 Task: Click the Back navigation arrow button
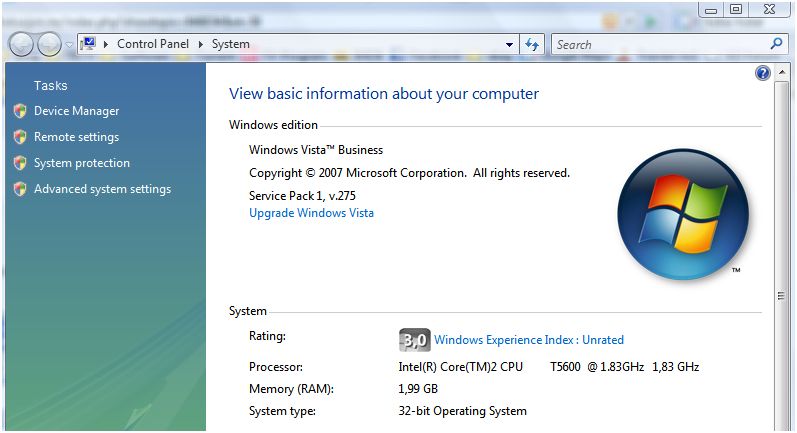click(21, 44)
